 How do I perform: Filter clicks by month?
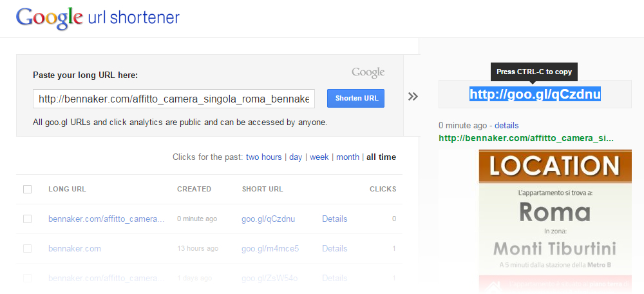[348, 157]
